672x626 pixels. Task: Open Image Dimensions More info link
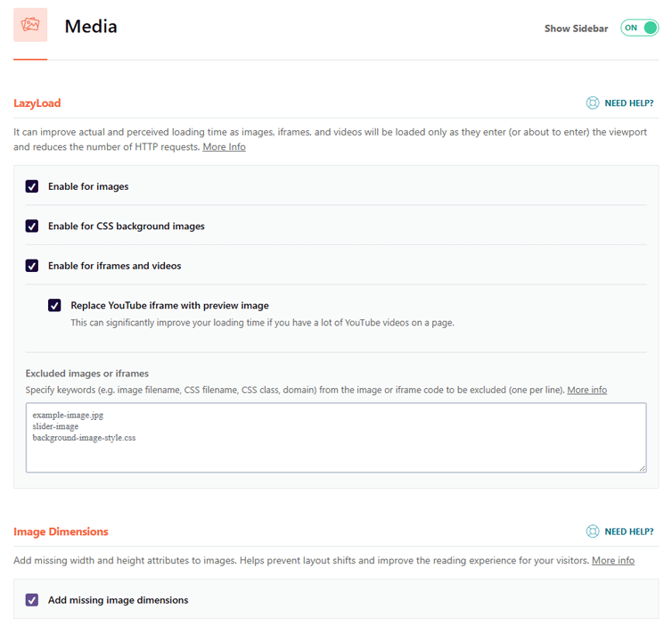tap(613, 560)
